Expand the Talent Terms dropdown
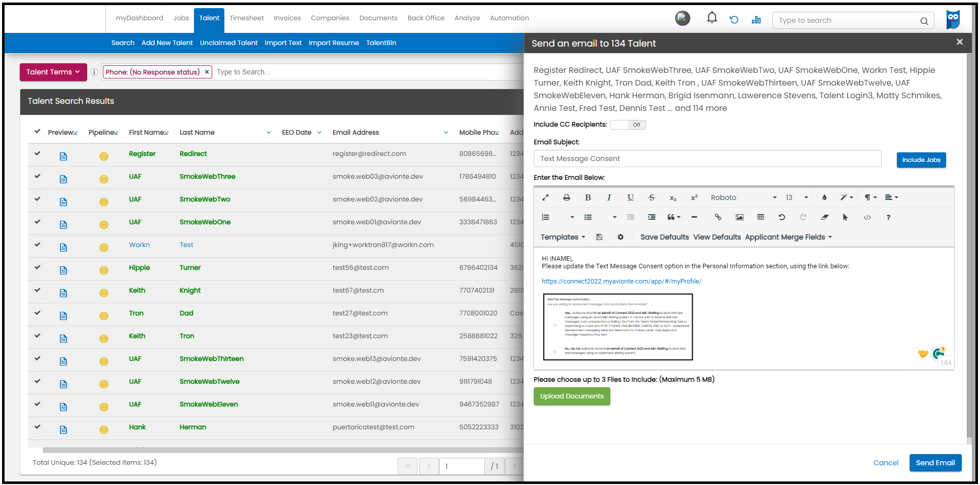980x485 pixels. tap(53, 72)
